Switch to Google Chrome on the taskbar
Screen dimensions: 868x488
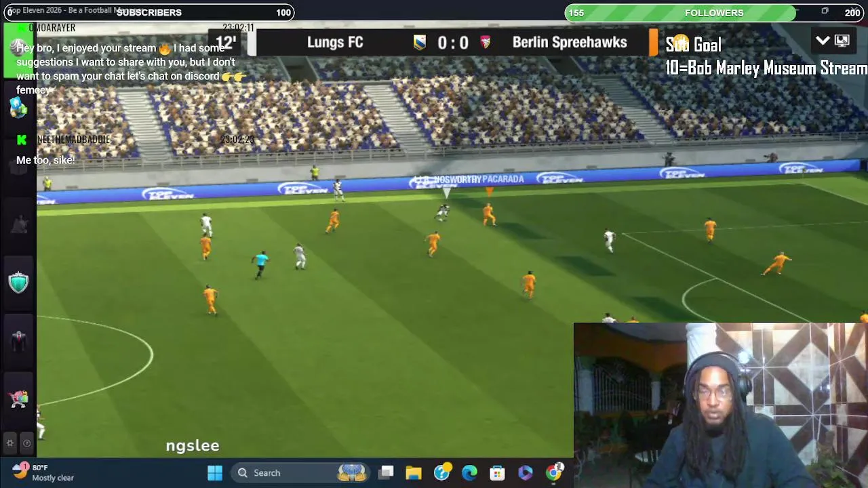click(x=554, y=472)
